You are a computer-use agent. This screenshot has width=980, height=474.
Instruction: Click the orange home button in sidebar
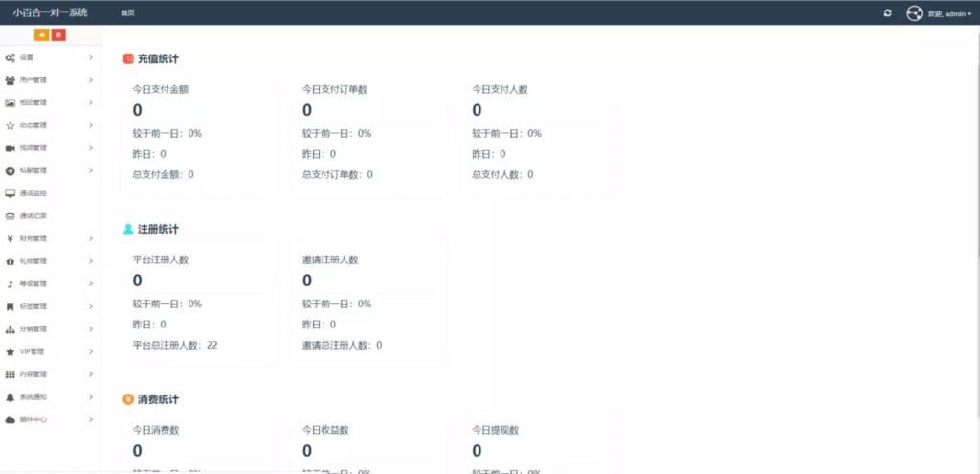click(41, 35)
